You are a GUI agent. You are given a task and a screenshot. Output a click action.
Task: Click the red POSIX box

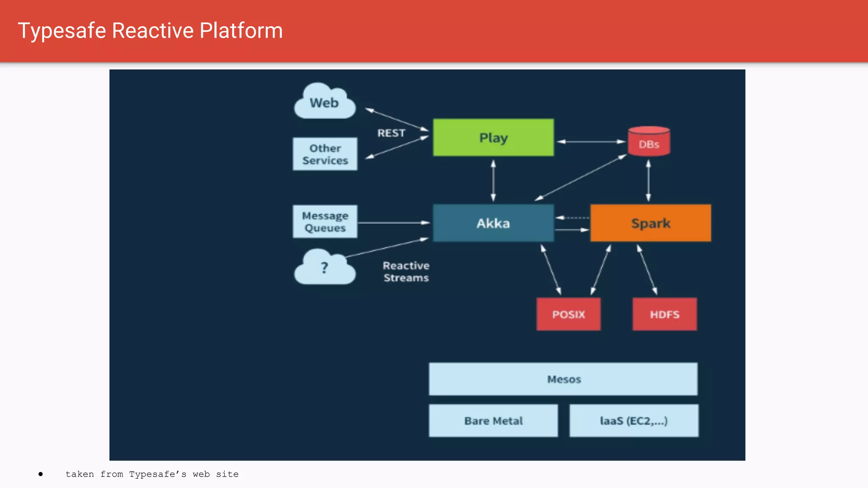(568, 314)
